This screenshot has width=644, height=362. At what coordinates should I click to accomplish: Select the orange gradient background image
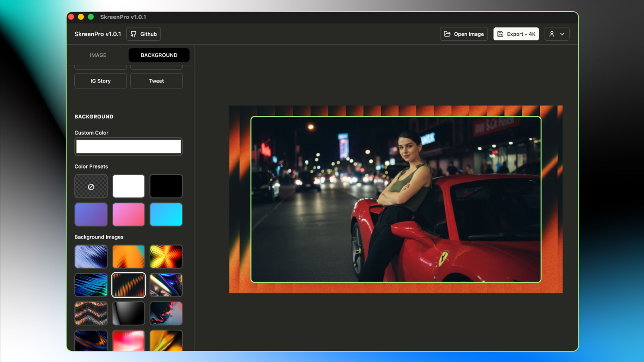coord(128,257)
